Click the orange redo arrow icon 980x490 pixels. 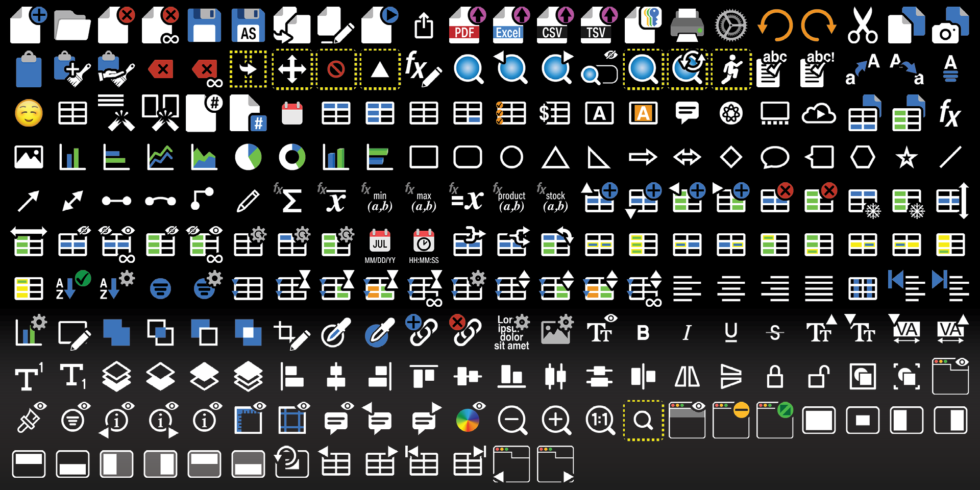coord(819,26)
